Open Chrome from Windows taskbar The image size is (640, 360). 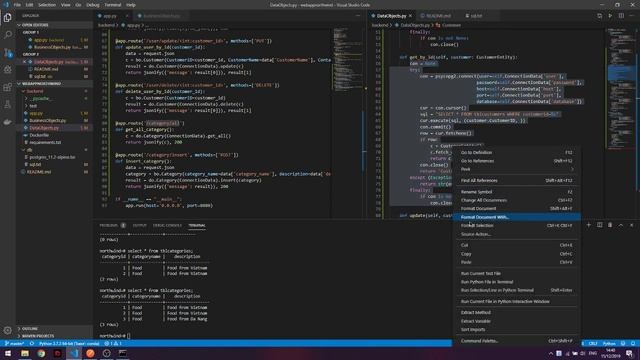pos(41,353)
